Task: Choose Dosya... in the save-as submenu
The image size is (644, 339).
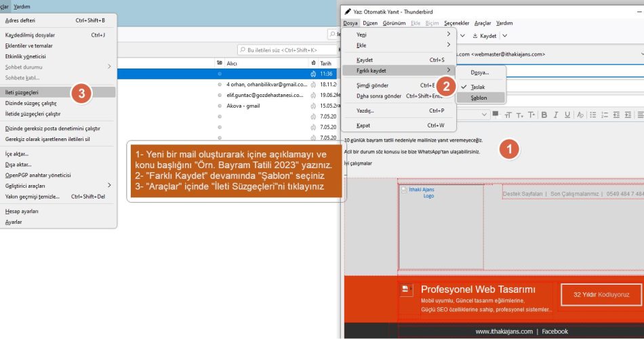Action: (x=480, y=72)
